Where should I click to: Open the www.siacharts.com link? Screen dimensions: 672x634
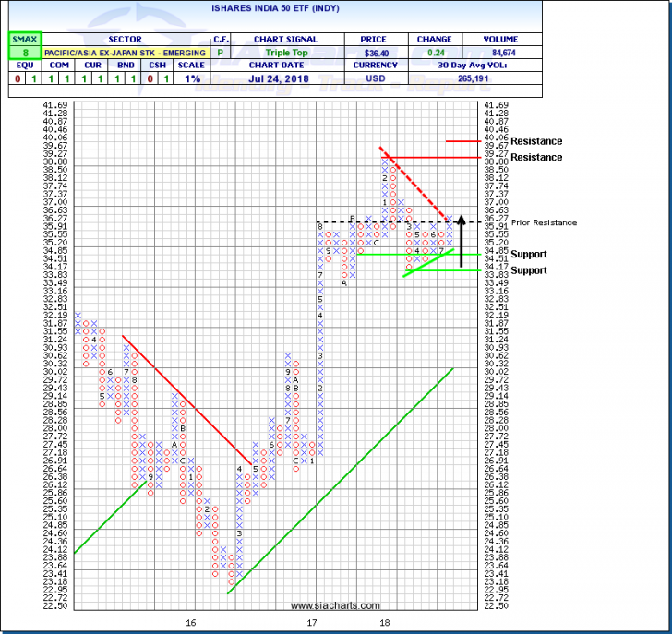[334, 605]
